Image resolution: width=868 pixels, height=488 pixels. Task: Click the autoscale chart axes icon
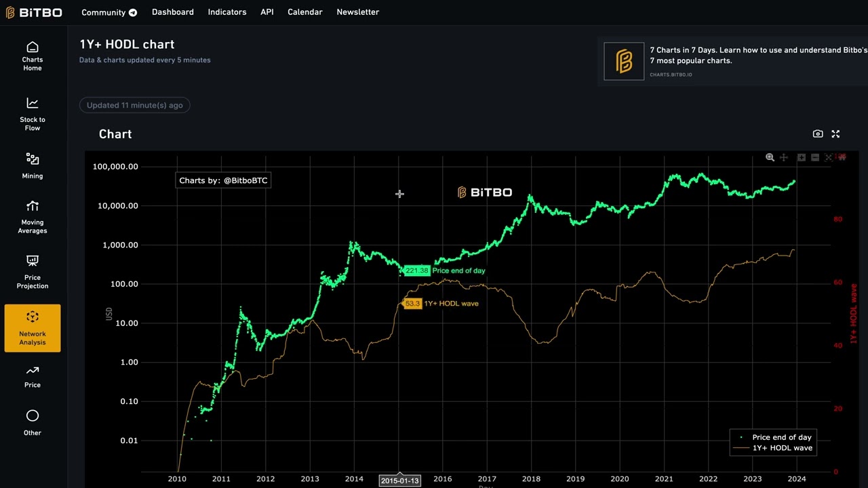(828, 157)
